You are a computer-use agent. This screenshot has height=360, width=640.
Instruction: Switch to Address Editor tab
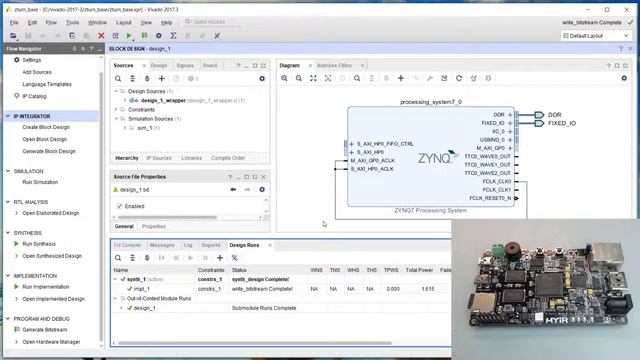click(x=334, y=65)
